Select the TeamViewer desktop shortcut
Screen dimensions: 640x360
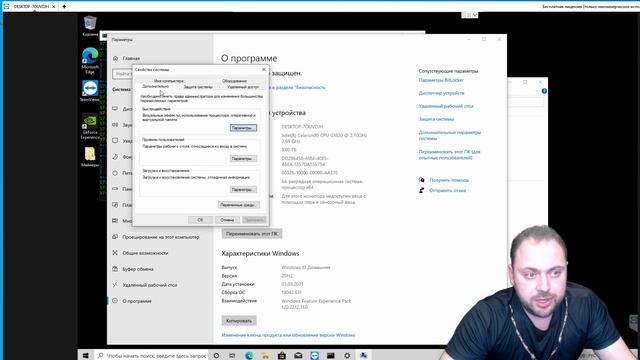point(90,91)
